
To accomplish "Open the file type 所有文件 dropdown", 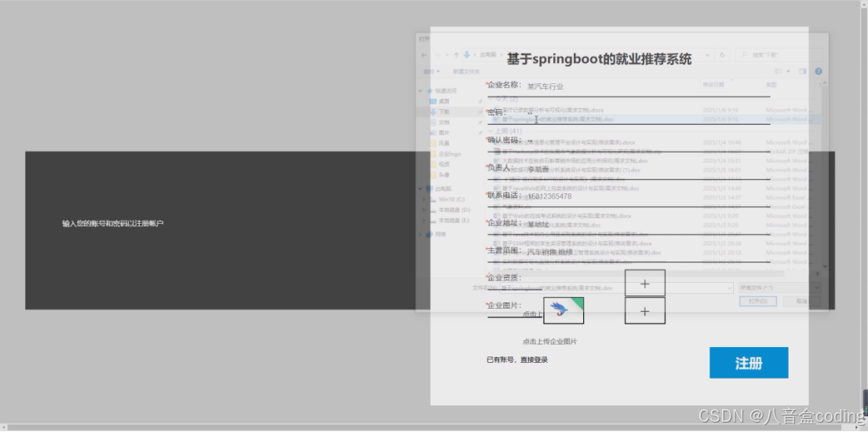I will [779, 288].
